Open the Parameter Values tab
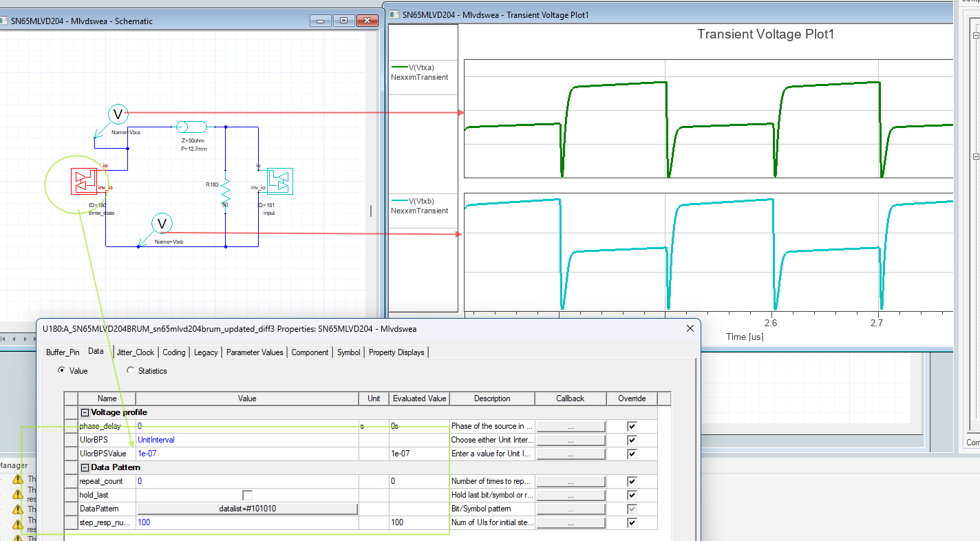 [255, 352]
